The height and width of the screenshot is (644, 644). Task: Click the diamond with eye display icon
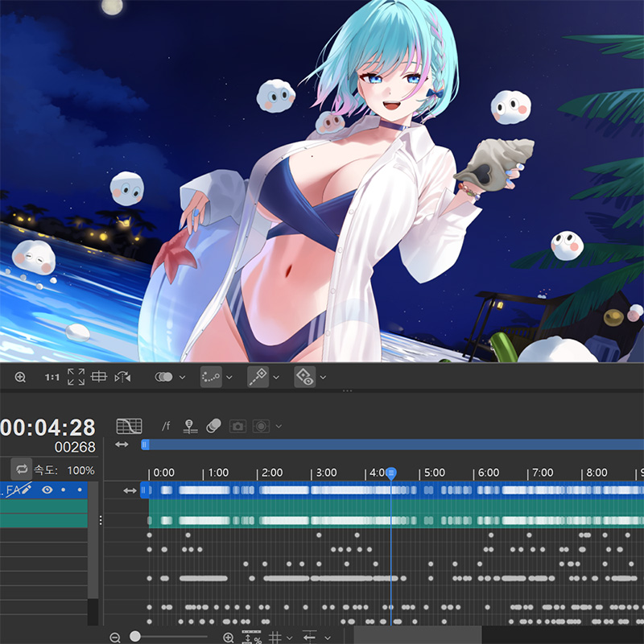point(305,377)
